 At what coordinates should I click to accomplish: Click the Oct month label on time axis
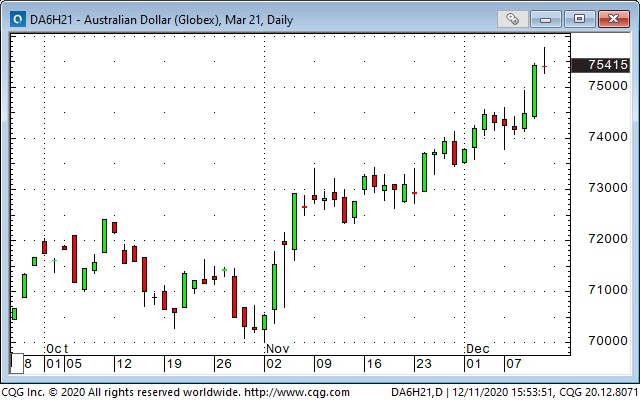point(57,349)
